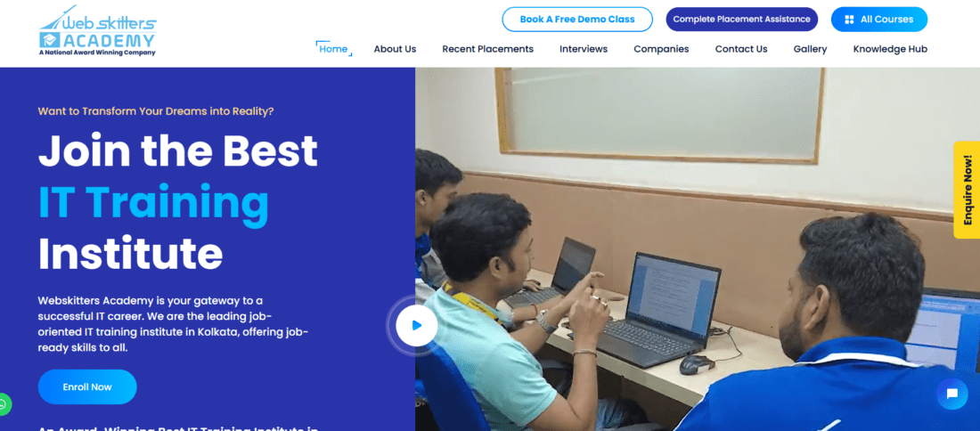Play the classroom video
This screenshot has width=980, height=431.
[x=417, y=325]
